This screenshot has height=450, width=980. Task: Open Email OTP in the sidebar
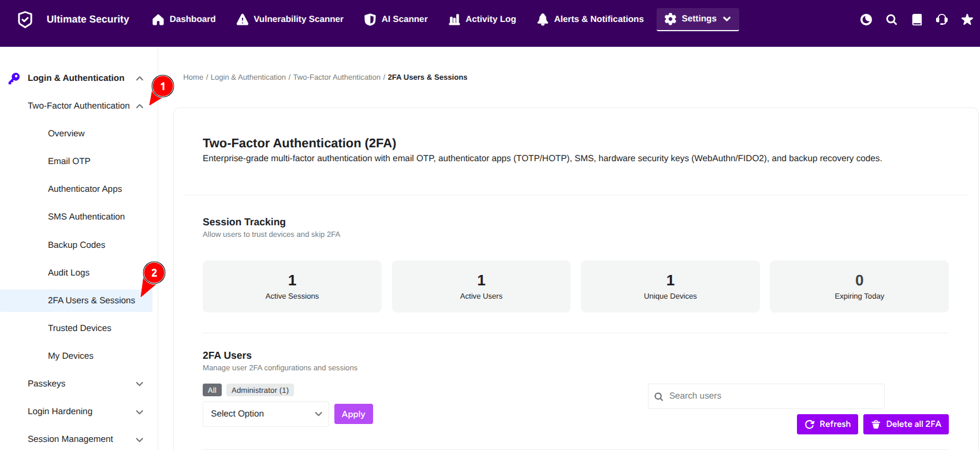click(x=69, y=161)
